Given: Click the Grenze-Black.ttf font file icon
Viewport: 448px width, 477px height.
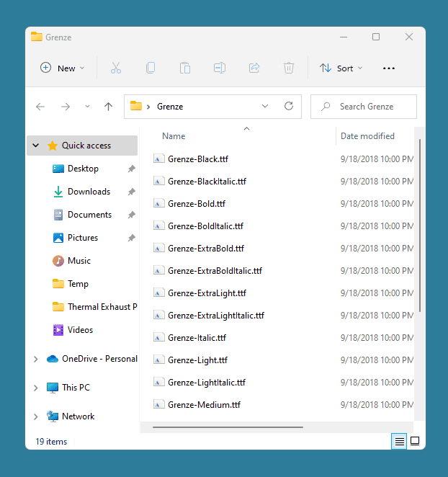Looking at the screenshot, I should [158, 159].
